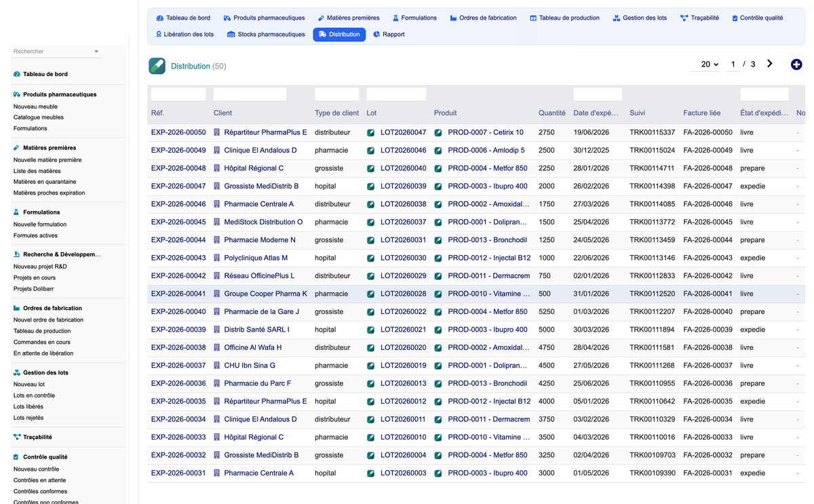Click the Distribution pill icon beside the title
The width and height of the screenshot is (814, 504).
tap(157, 66)
